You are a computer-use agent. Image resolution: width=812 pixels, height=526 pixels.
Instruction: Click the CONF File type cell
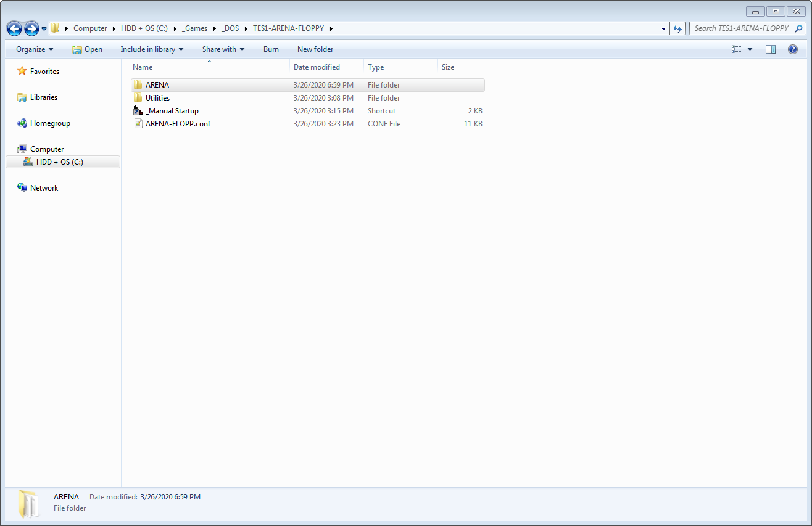tap(384, 124)
